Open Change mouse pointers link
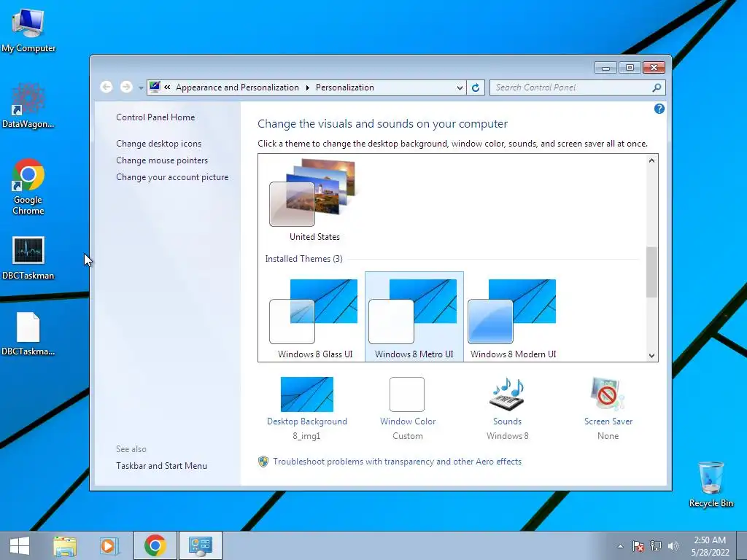 click(x=162, y=160)
